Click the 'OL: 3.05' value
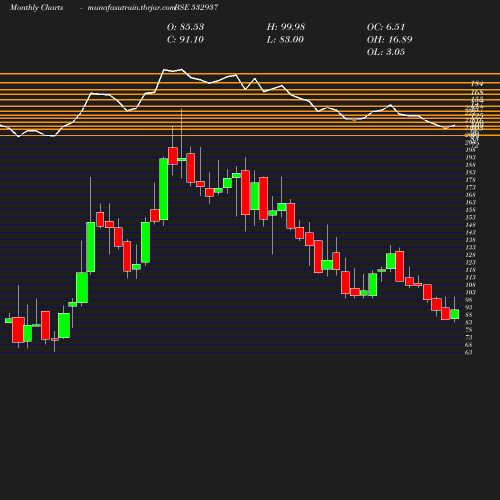The image size is (500, 500). (386, 52)
